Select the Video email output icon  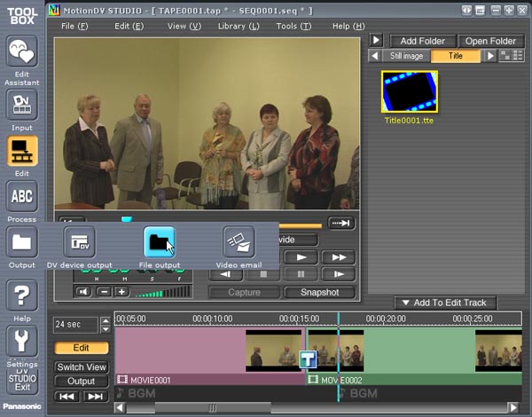239,241
